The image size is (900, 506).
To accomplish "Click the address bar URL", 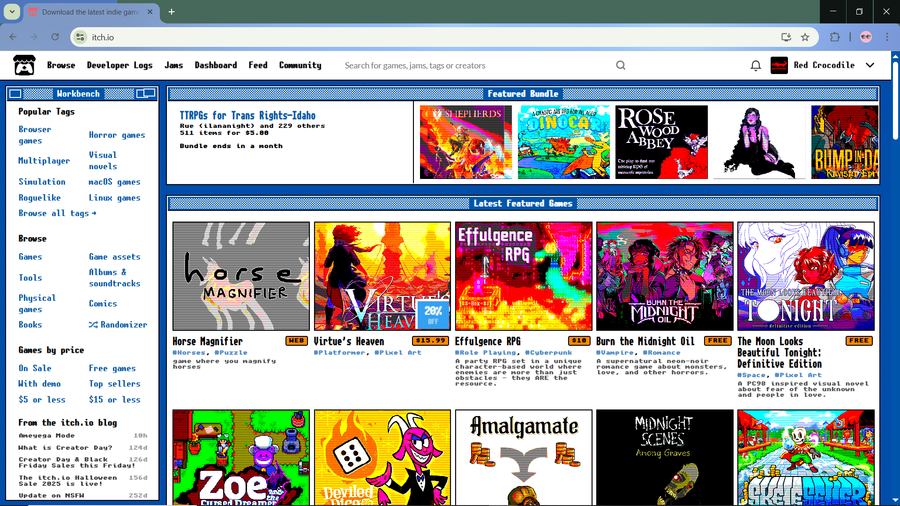I will [103, 37].
